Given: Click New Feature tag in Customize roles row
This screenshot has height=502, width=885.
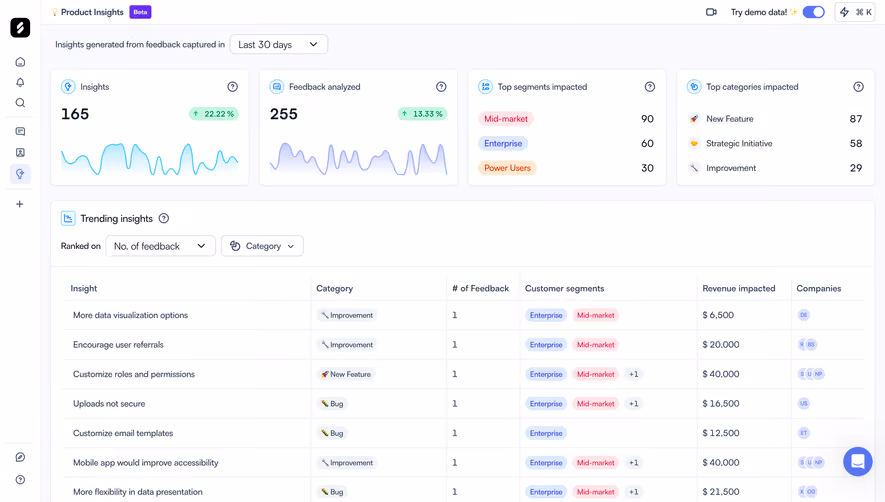Looking at the screenshot, I should (x=346, y=374).
